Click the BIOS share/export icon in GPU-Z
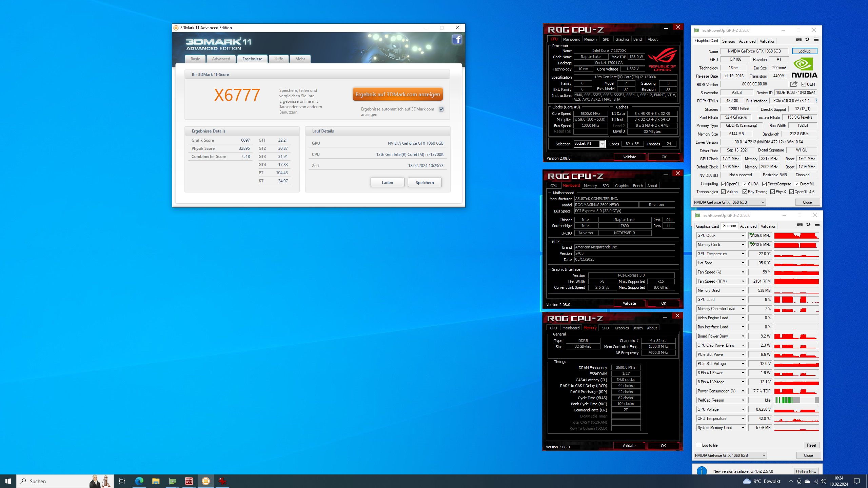868x488 pixels. (x=794, y=84)
